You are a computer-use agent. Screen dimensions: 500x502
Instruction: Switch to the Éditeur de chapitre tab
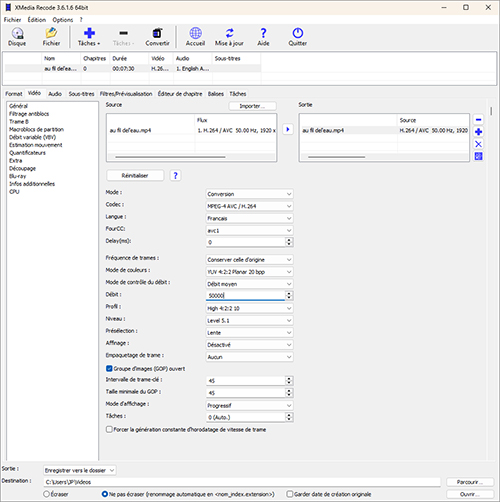click(x=180, y=94)
